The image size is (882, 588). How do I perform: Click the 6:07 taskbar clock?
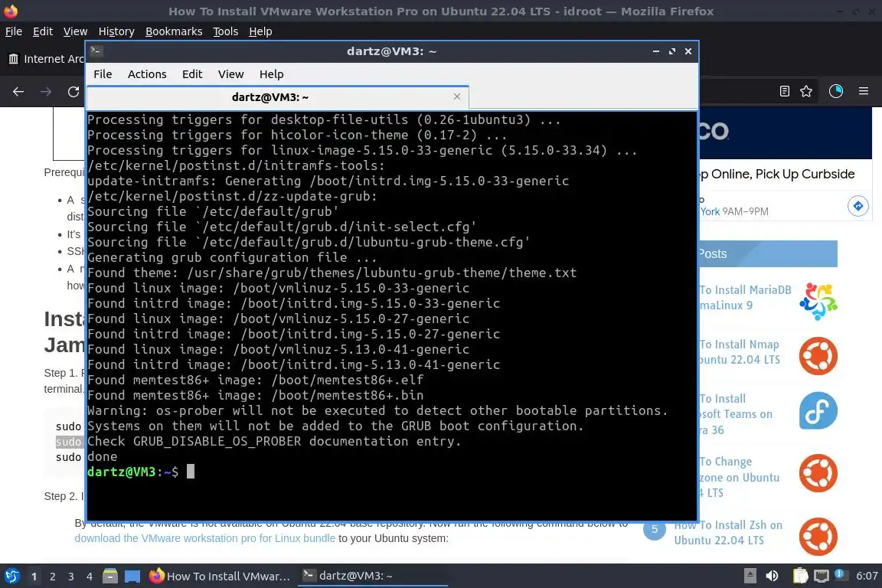pyautogui.click(x=867, y=576)
